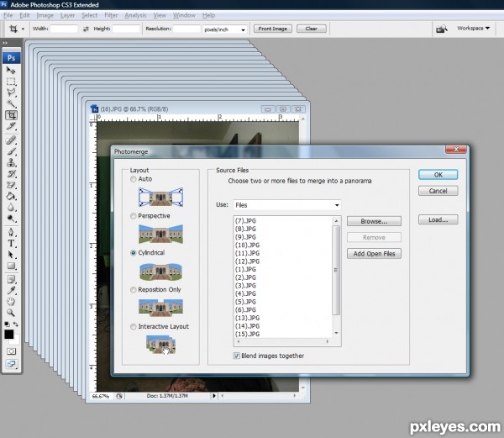
Task: Select the Path Selection tool
Action: [11, 255]
